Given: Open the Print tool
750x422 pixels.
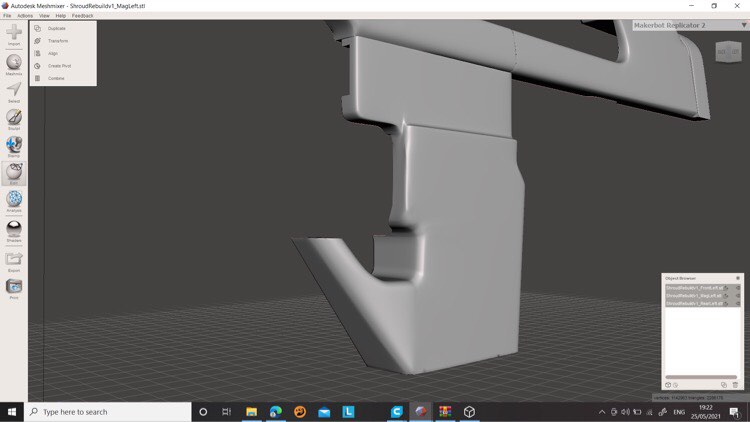Looking at the screenshot, I should click(x=14, y=288).
